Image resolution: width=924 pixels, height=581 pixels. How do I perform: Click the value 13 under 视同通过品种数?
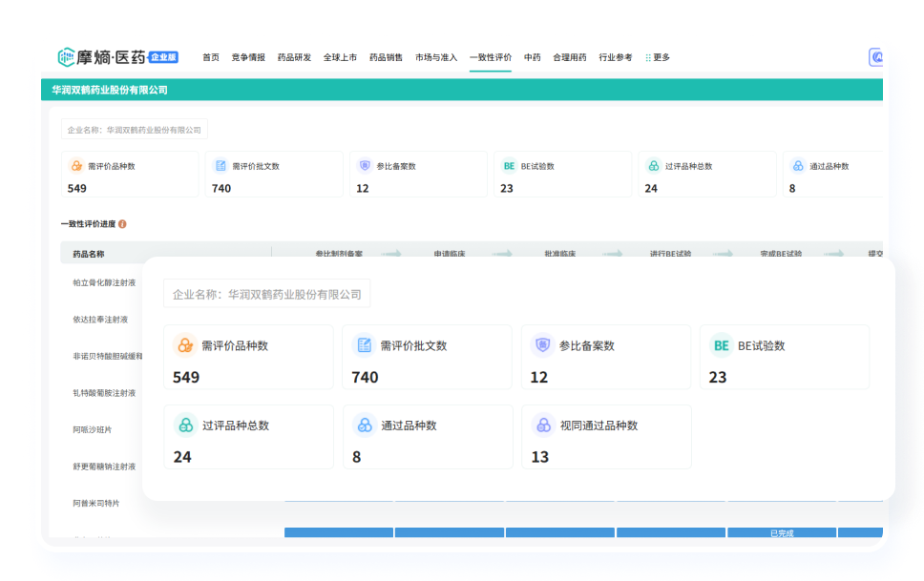(x=539, y=457)
